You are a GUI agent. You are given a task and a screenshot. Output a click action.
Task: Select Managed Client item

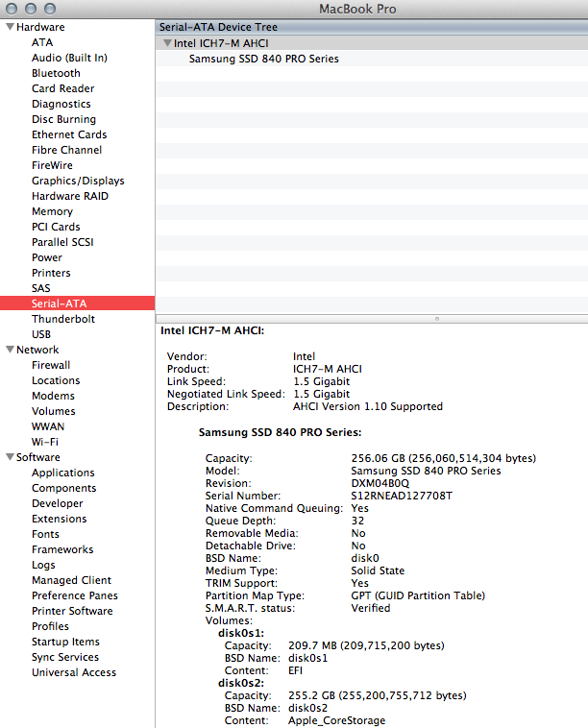pos(71,580)
